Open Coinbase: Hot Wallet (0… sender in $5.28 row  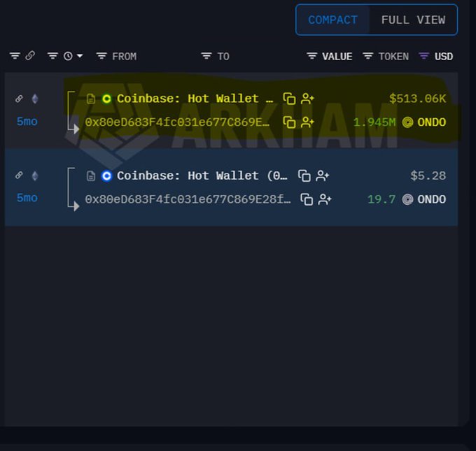(x=202, y=176)
